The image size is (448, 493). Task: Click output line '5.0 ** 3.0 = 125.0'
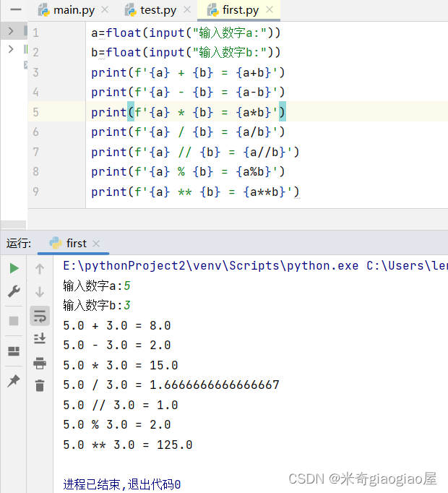[128, 445]
